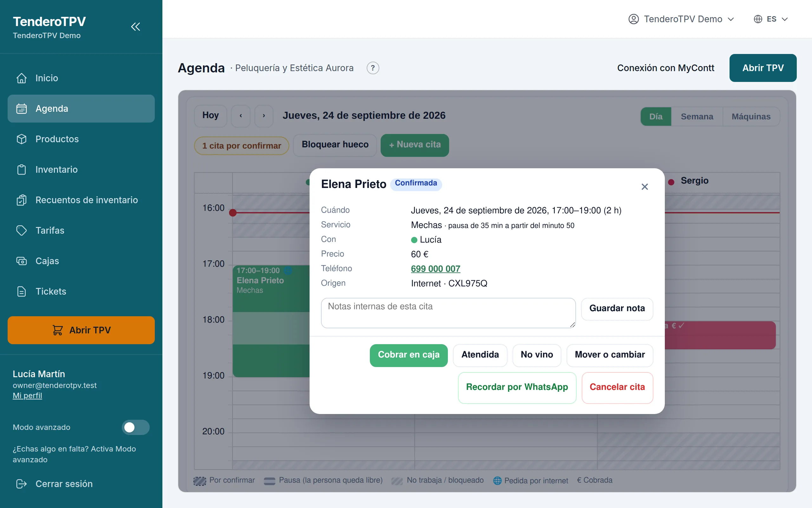This screenshot has height=508, width=812.
Task: Switch to Semana view tab
Action: pos(697,117)
